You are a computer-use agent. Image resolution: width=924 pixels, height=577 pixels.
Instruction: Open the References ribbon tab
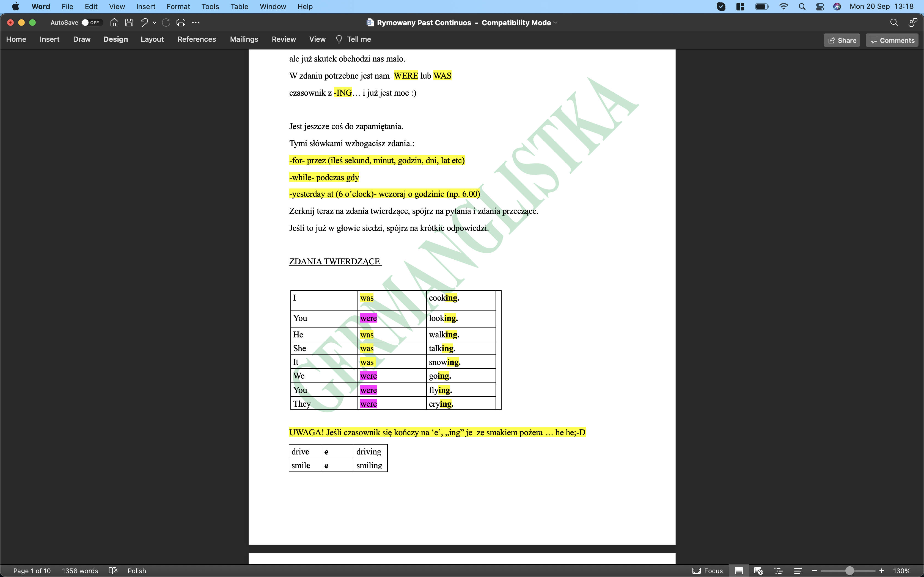pyautogui.click(x=197, y=39)
